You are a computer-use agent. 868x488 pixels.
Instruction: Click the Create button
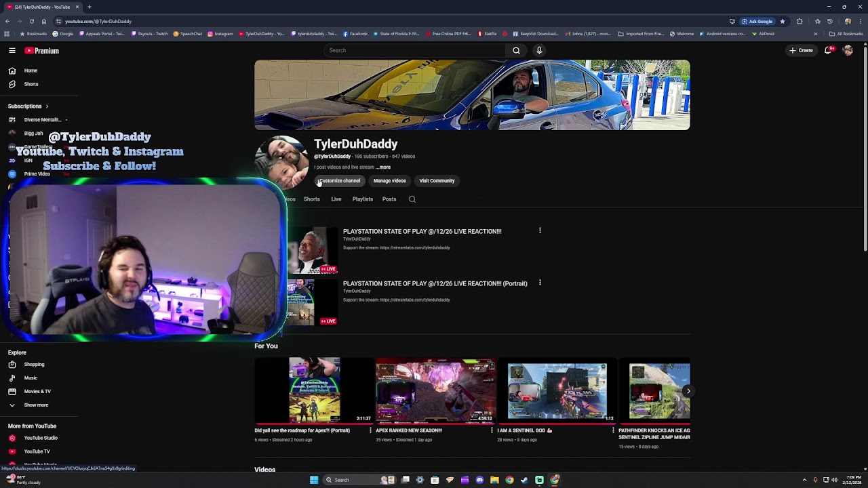click(x=801, y=50)
